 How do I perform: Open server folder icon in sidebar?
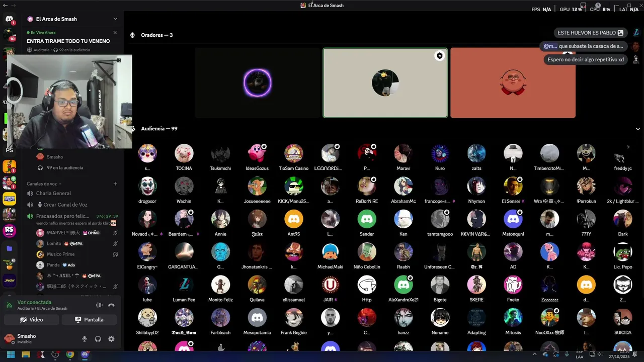click(9, 248)
